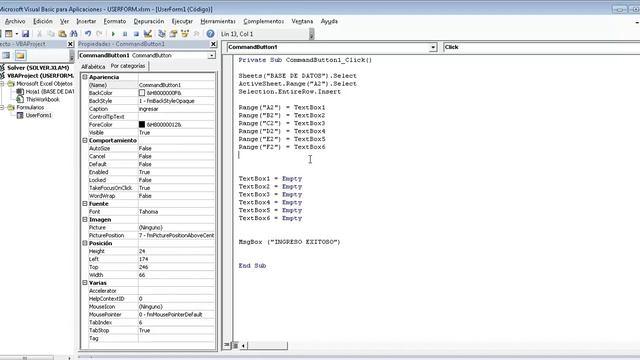Collapse the Posición property category
Screen dimensions: 640x360
coord(85,243)
